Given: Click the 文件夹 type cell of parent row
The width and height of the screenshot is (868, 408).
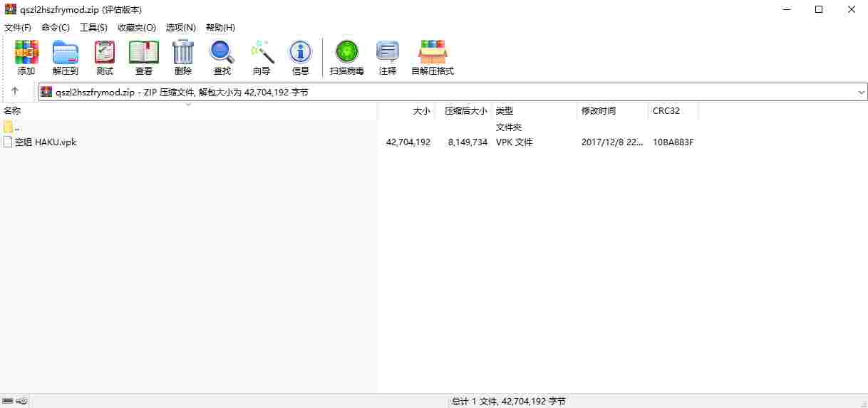Looking at the screenshot, I should (x=509, y=127).
